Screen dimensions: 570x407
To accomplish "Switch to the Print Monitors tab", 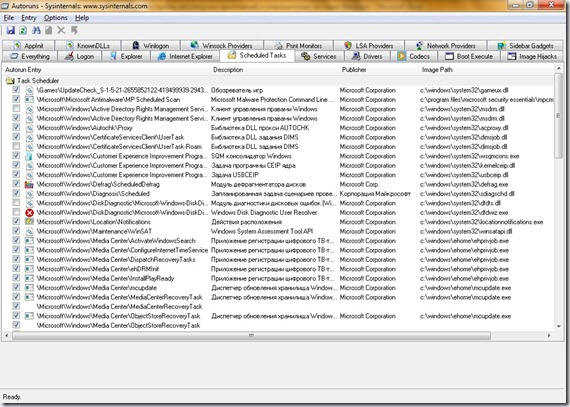I will coord(298,45).
